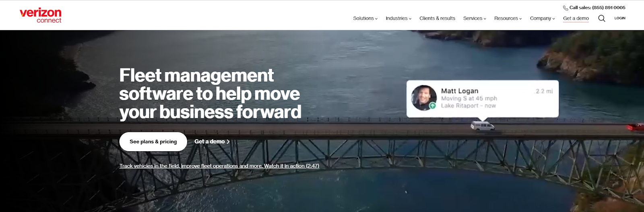Click the LOGIN link

click(x=620, y=18)
